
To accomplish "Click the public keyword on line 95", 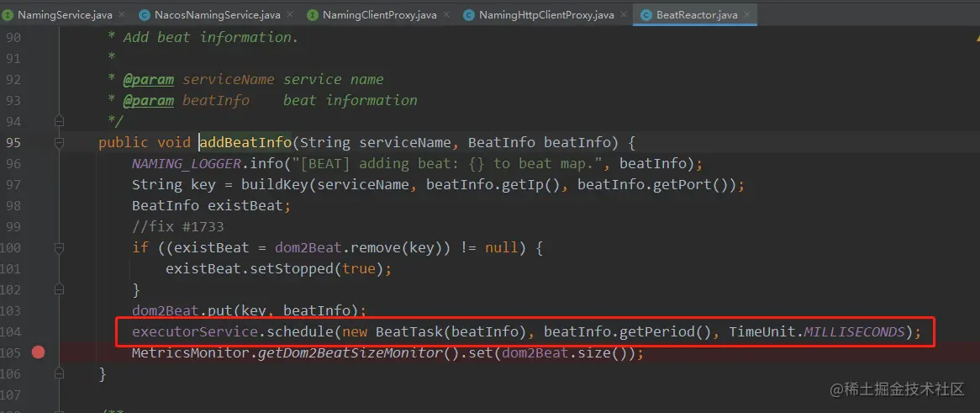I will 123,143.
